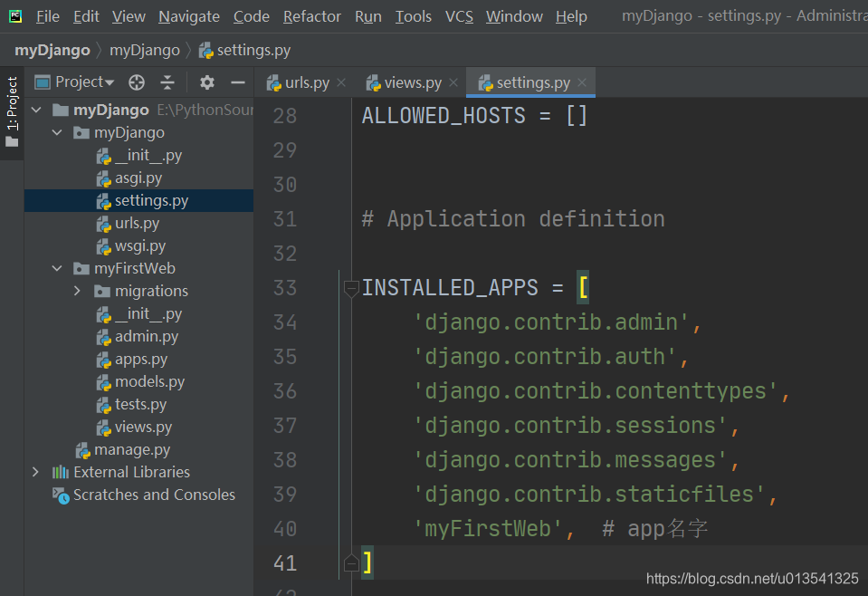The image size is (868, 596).
Task: Click the PyCharm application logo icon
Action: pos(15,16)
